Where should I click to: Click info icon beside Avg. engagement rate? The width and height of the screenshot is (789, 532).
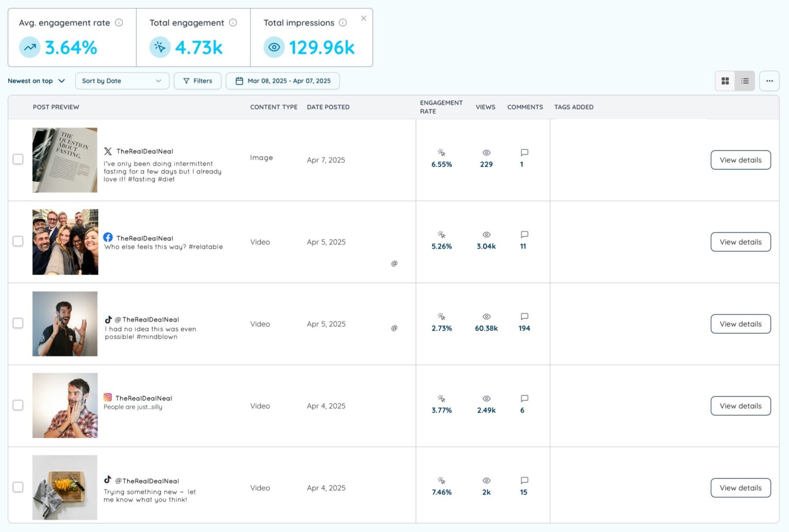[119, 23]
